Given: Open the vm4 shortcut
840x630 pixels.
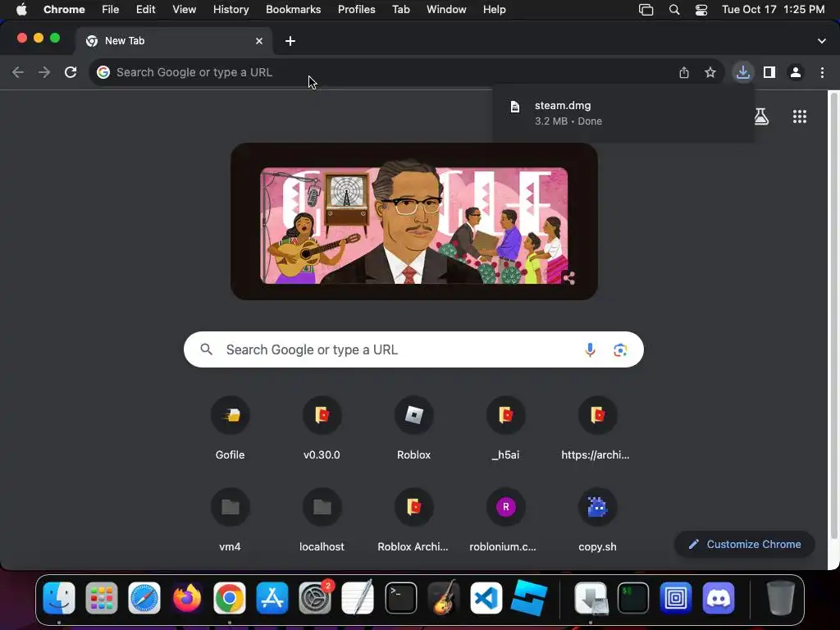Looking at the screenshot, I should tap(230, 520).
